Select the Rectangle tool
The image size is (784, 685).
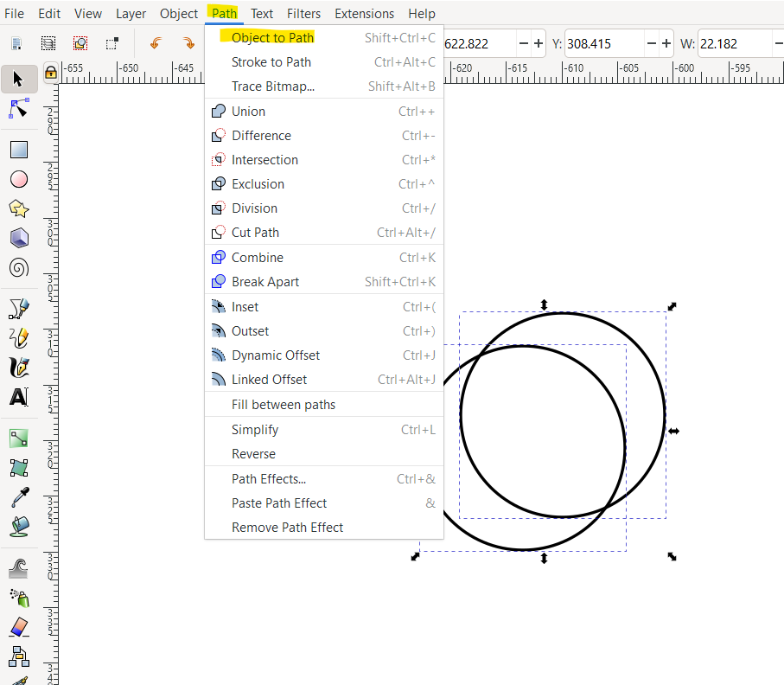pyautogui.click(x=19, y=149)
